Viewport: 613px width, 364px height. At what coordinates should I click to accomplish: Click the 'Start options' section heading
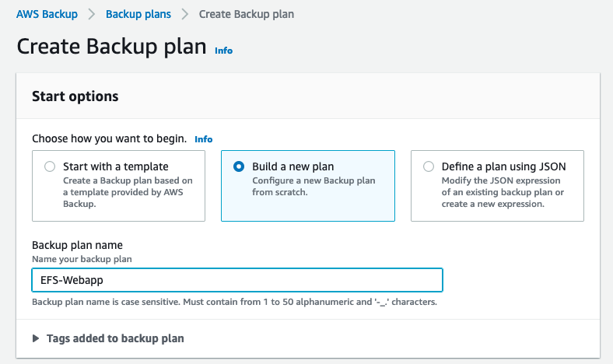pyautogui.click(x=75, y=96)
